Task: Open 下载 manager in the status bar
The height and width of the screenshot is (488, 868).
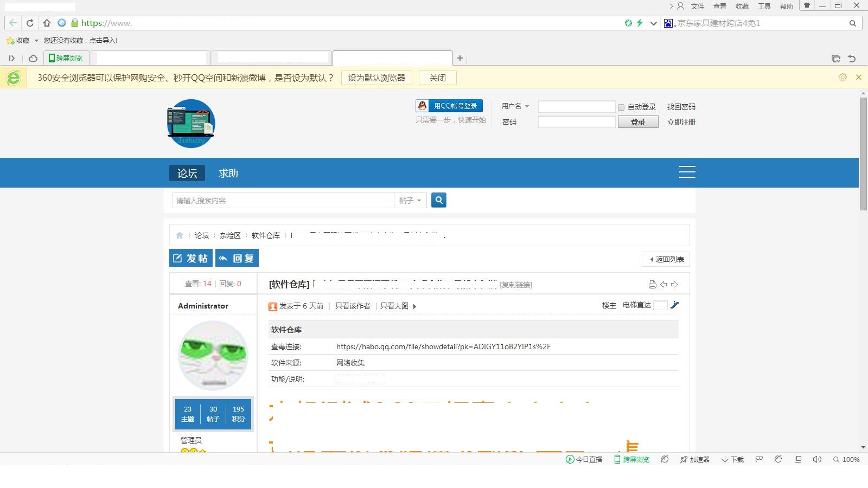Action: [732, 459]
